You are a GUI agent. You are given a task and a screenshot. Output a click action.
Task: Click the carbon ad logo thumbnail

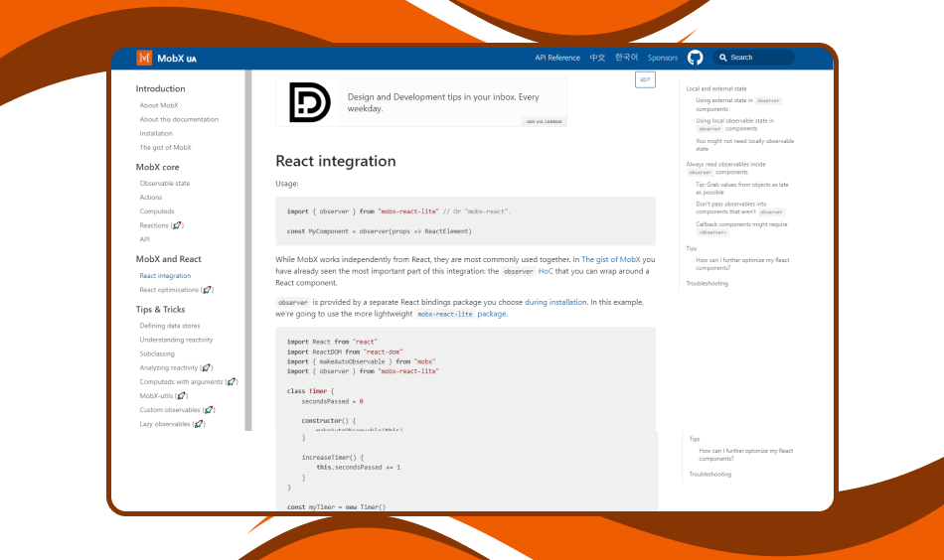[309, 102]
